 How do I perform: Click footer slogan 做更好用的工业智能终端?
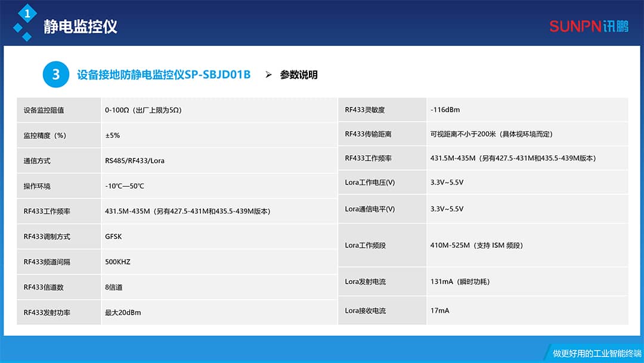tap(597, 353)
